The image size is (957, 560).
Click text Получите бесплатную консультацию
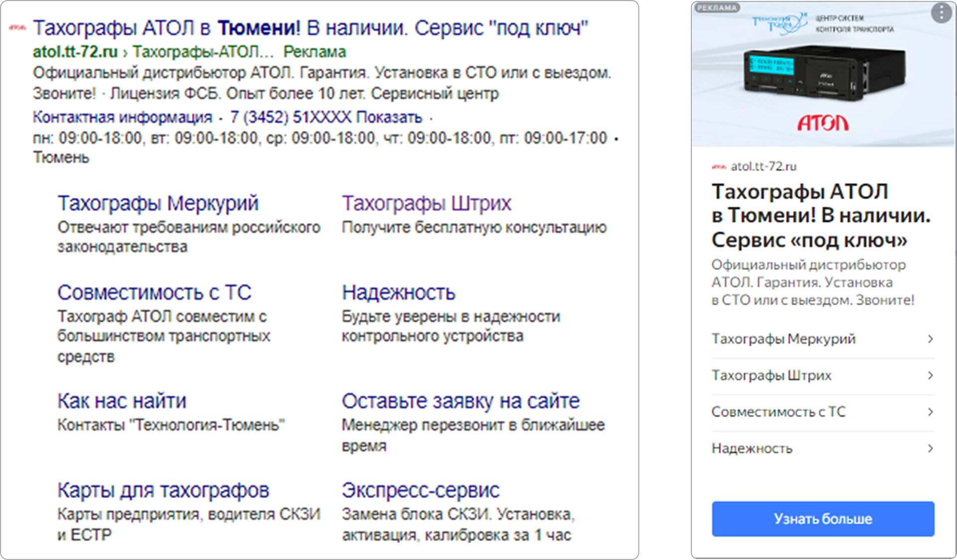click(474, 227)
